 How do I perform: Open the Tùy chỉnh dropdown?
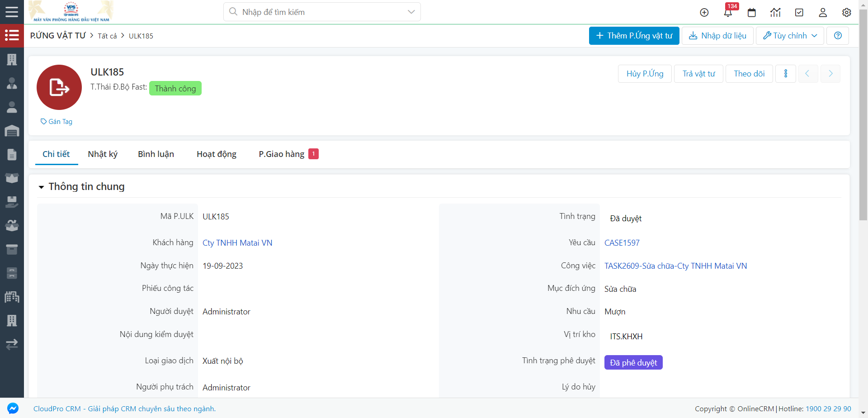(x=790, y=36)
